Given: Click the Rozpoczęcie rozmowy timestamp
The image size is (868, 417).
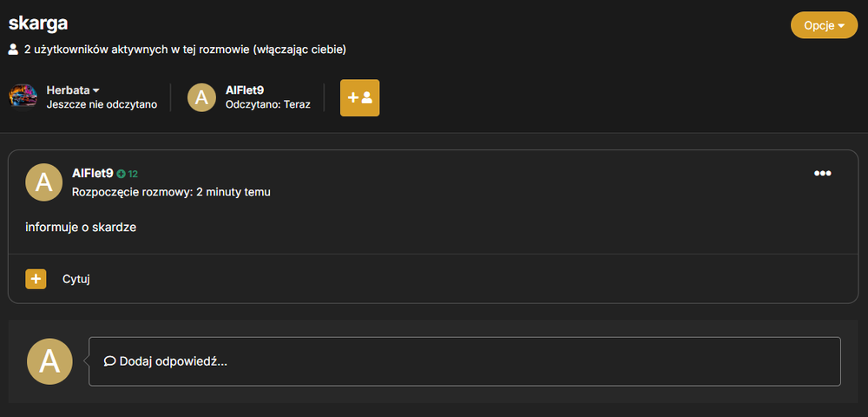Looking at the screenshot, I should (x=171, y=192).
